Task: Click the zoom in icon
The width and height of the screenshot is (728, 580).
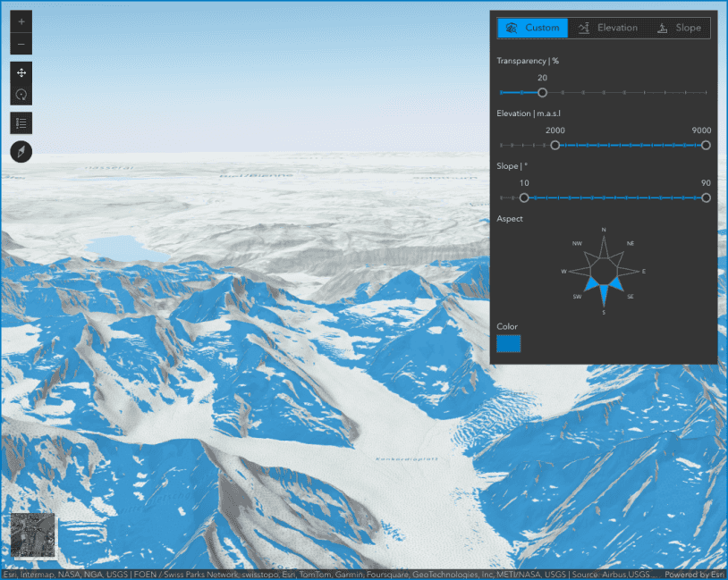Action: coord(21,21)
